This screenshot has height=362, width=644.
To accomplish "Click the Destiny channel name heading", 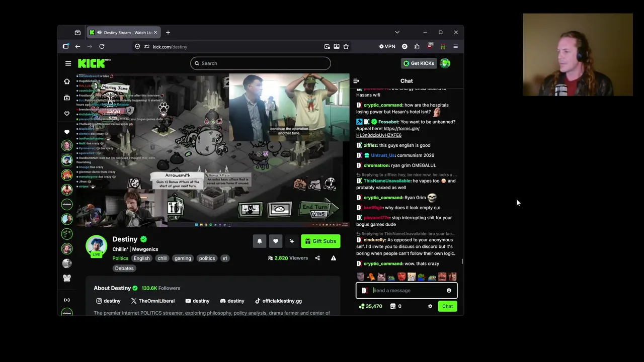I will click(125, 239).
